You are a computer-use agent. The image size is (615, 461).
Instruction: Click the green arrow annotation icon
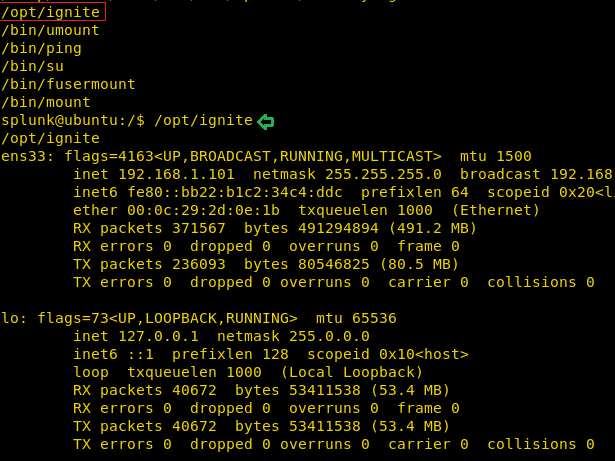(x=266, y=122)
